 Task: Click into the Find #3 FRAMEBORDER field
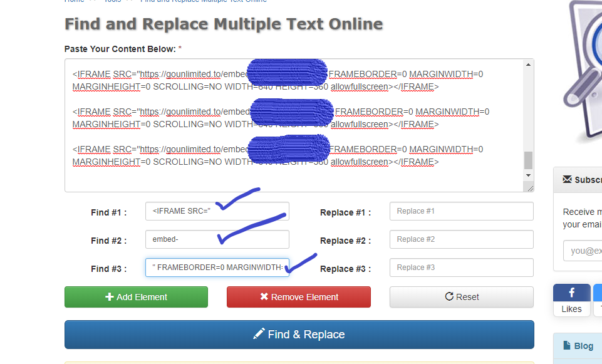click(217, 268)
